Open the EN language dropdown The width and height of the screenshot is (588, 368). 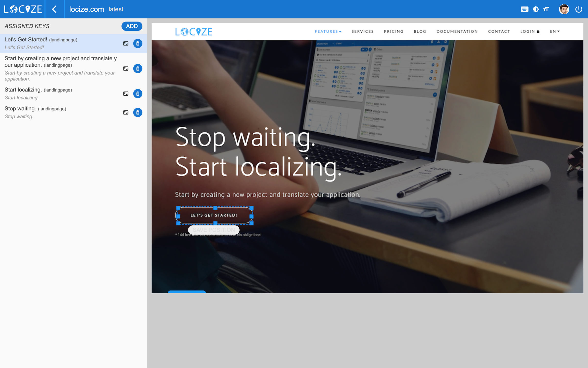(554, 31)
